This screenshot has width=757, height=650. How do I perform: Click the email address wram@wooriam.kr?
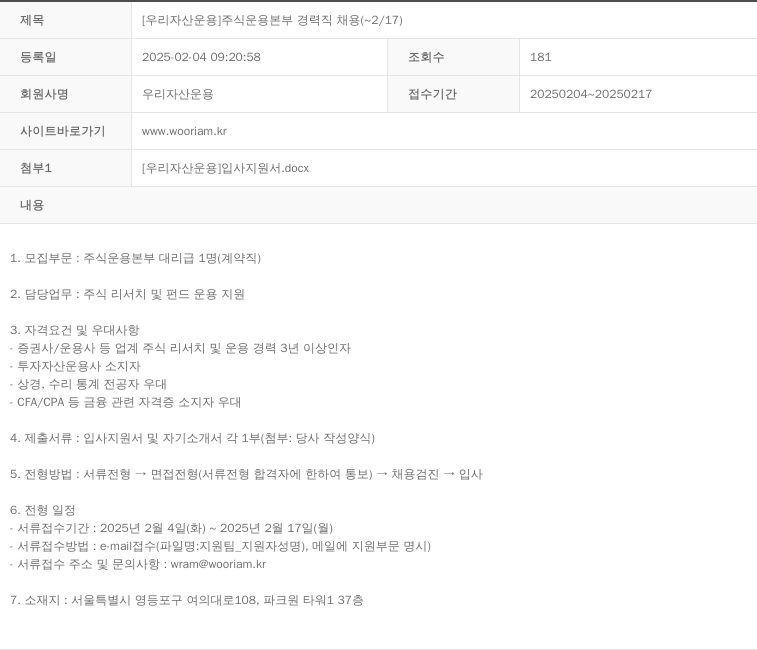218,565
